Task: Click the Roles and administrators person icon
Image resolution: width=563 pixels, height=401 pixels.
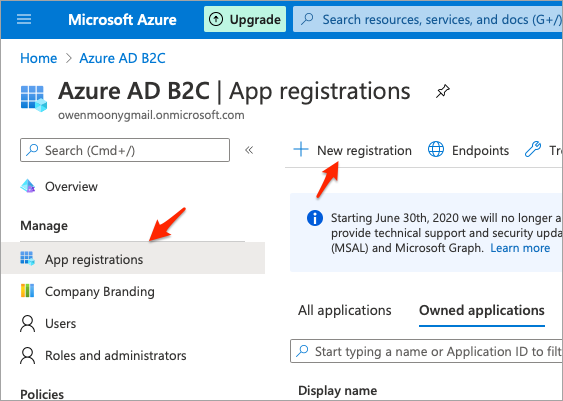Action: coord(28,356)
